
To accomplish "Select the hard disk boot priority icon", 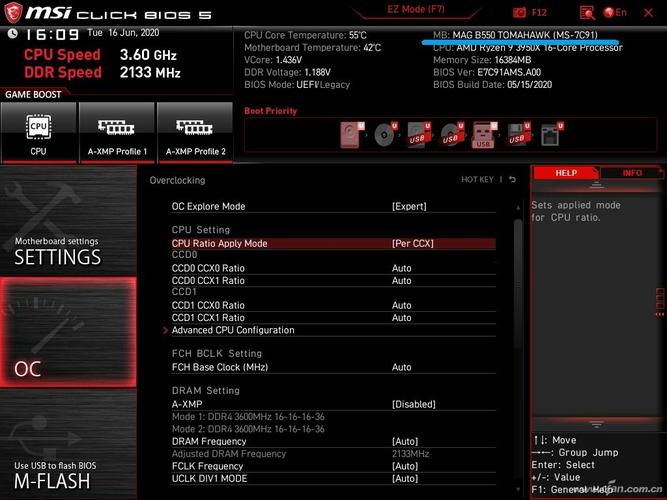I will [x=352, y=134].
